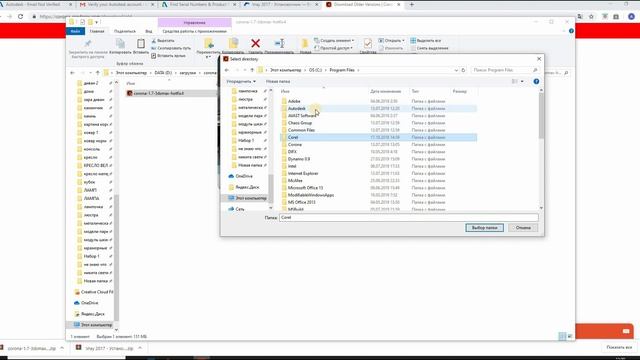Click 'Новая папка' in the dialog toolbar
This screenshot has height=360, width=640.
(278, 82)
